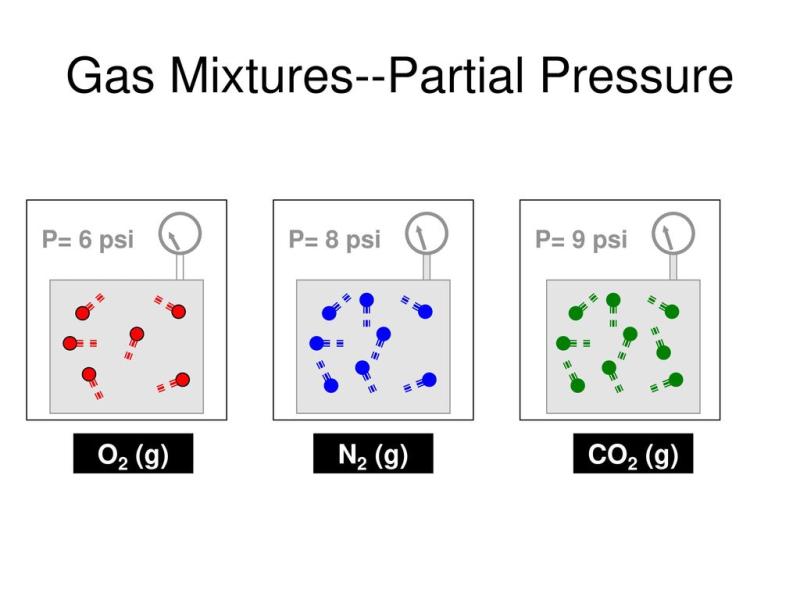This screenshot has height=600, width=800.
Task: Click the oxygen gauge connecting tube
Action: click(180, 267)
